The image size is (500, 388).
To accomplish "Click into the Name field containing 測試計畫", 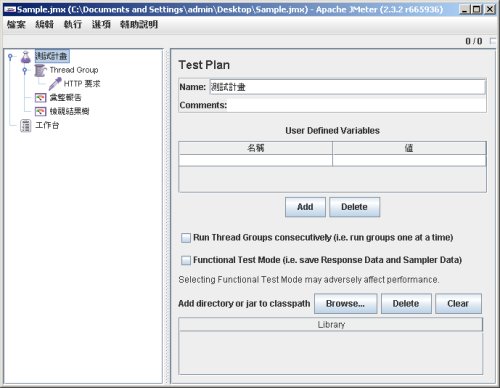I will [x=347, y=87].
